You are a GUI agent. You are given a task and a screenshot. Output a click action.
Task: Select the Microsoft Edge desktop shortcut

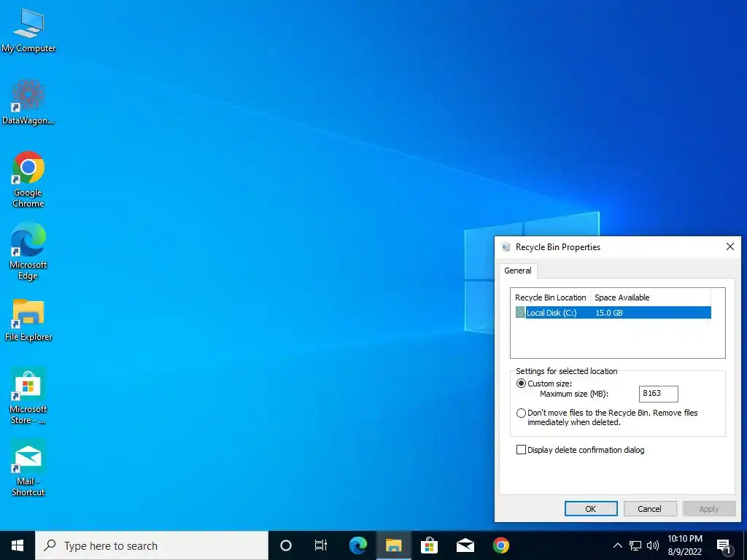click(x=28, y=252)
